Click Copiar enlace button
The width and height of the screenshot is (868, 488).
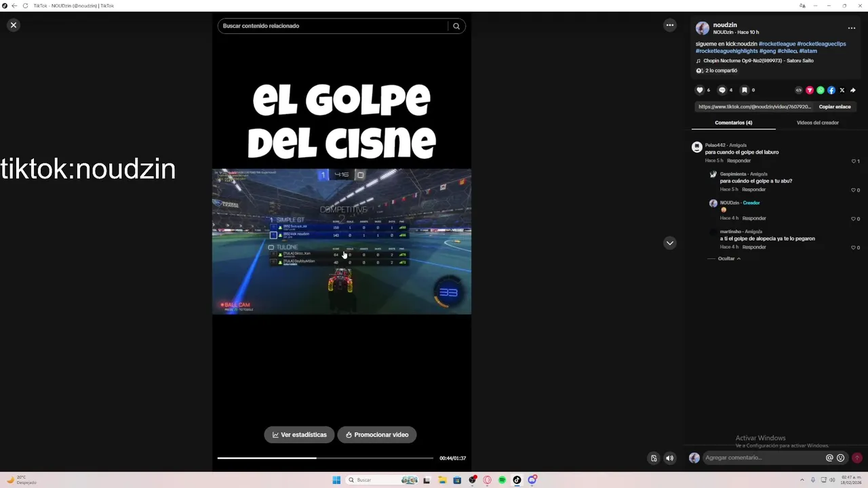[835, 106]
